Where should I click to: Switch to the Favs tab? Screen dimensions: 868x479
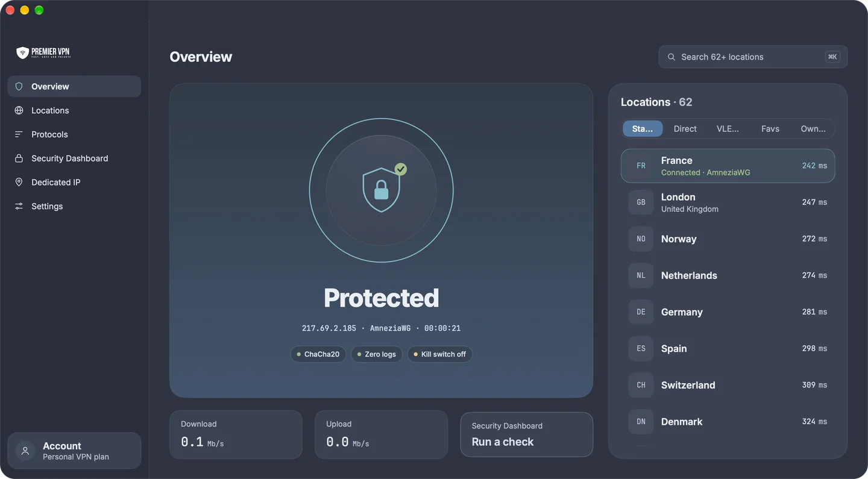770,129
